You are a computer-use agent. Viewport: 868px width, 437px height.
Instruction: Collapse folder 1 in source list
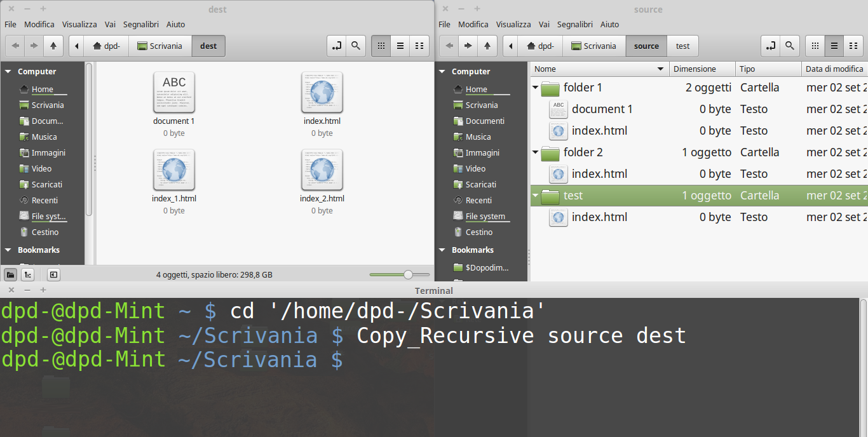536,87
